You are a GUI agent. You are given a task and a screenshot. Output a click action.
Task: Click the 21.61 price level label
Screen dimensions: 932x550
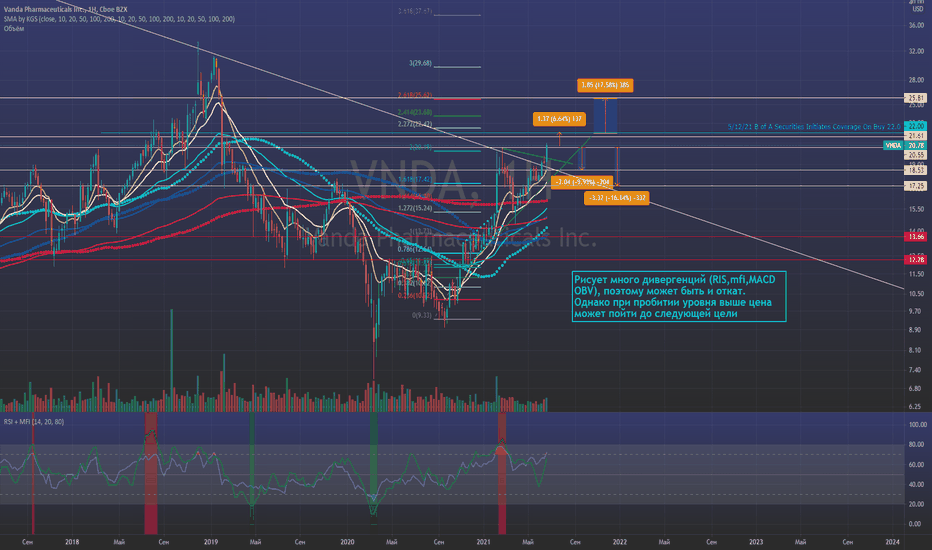pos(915,136)
